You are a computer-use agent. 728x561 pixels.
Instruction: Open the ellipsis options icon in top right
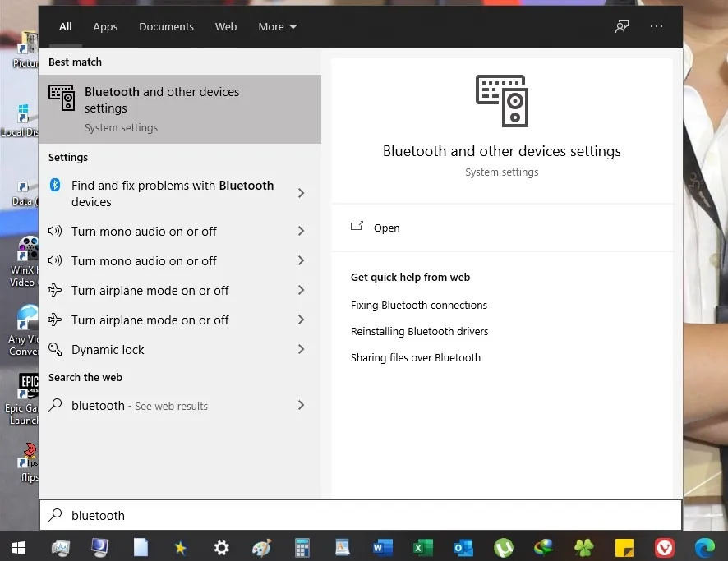(656, 26)
